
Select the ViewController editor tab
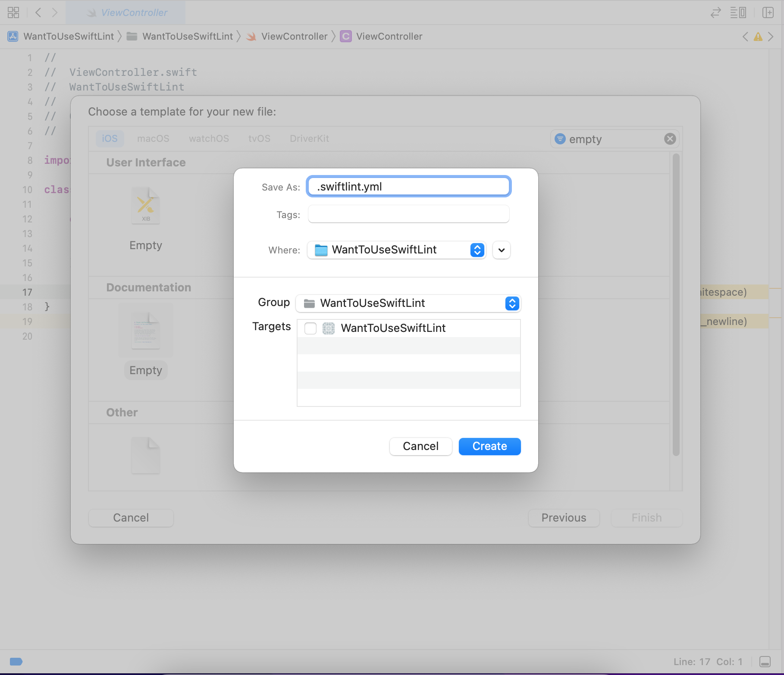coord(125,12)
